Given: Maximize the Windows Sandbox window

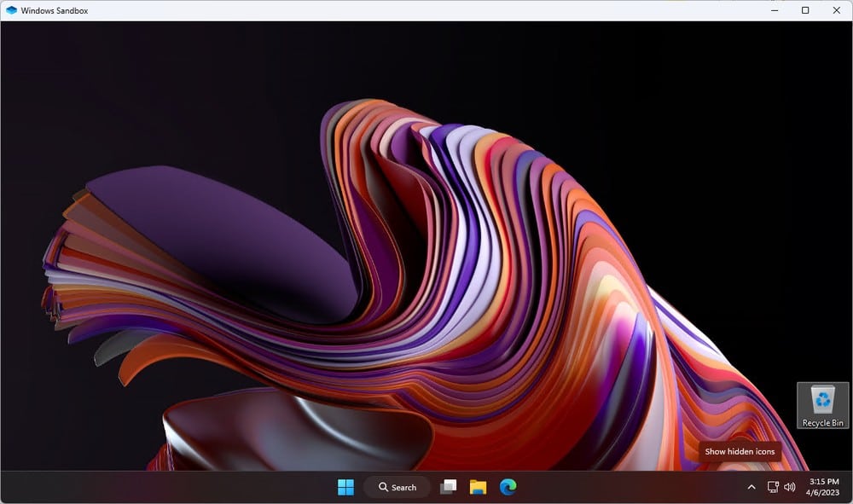Looking at the screenshot, I should pyautogui.click(x=806, y=10).
